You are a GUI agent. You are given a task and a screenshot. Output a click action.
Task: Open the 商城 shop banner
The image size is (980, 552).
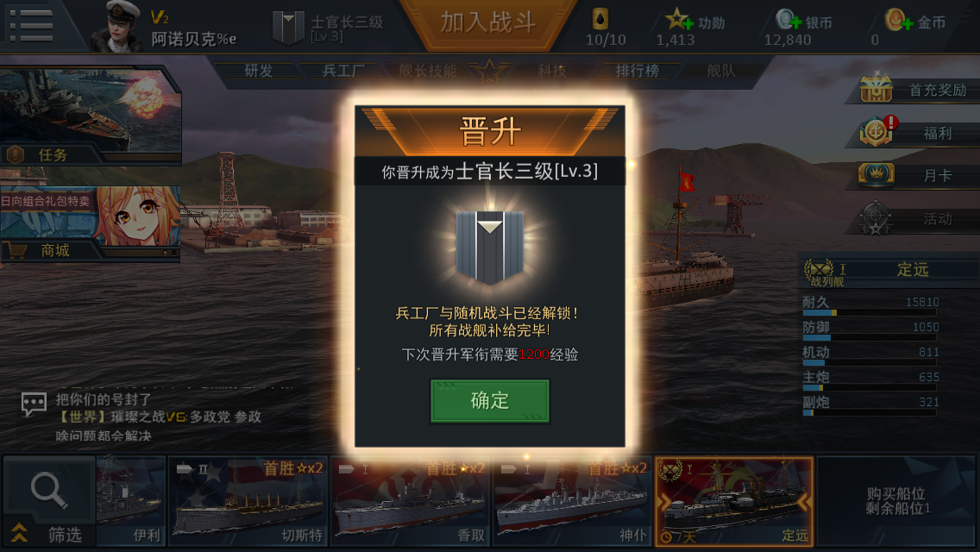pyautogui.click(x=90, y=223)
